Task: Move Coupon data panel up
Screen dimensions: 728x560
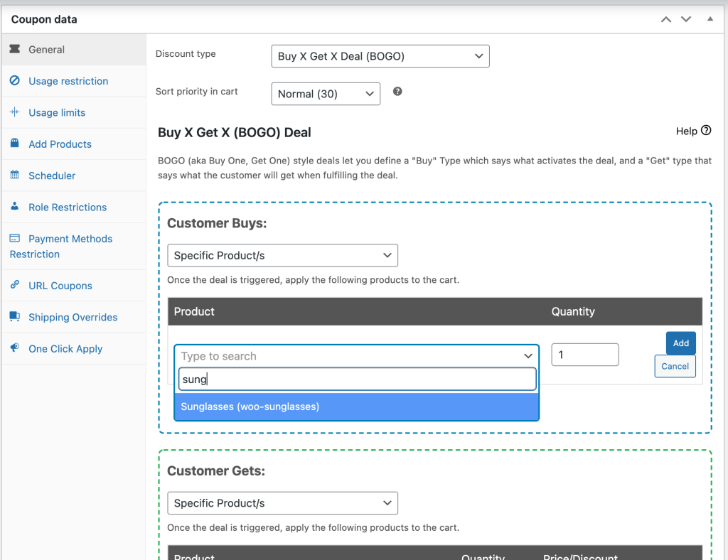Action: [666, 19]
